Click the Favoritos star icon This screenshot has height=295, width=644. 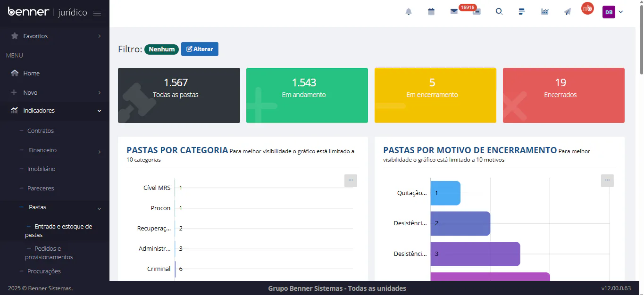(15, 36)
